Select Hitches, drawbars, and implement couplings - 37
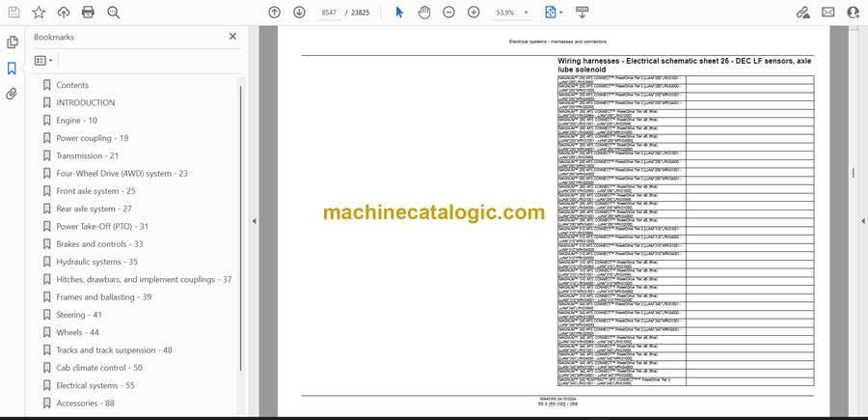 coord(144,279)
